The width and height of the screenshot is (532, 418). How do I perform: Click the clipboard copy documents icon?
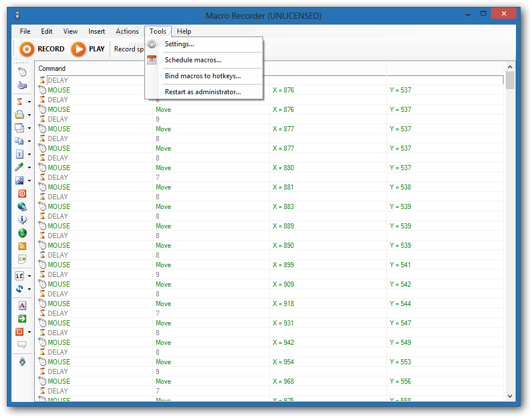pos(19,141)
